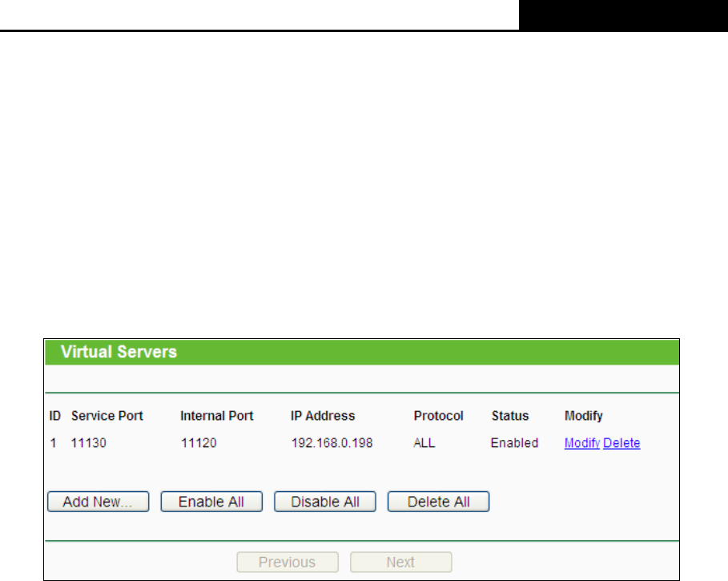Click the Virtual Servers title

point(119,352)
